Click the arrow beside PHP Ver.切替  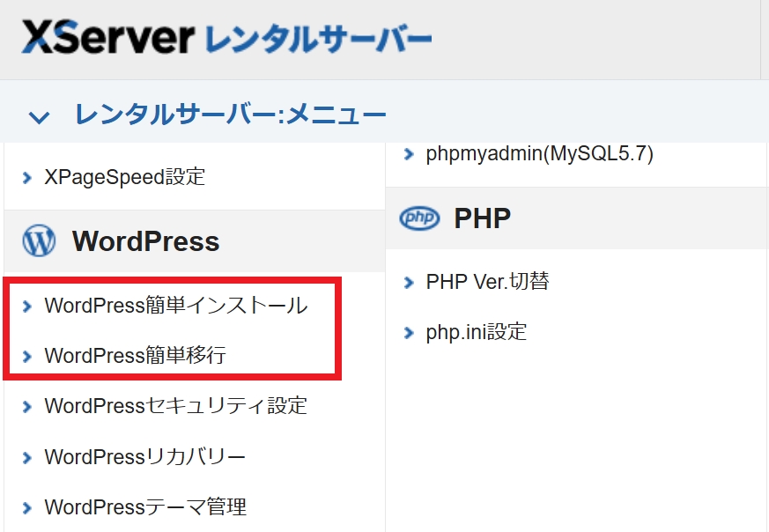(x=409, y=283)
